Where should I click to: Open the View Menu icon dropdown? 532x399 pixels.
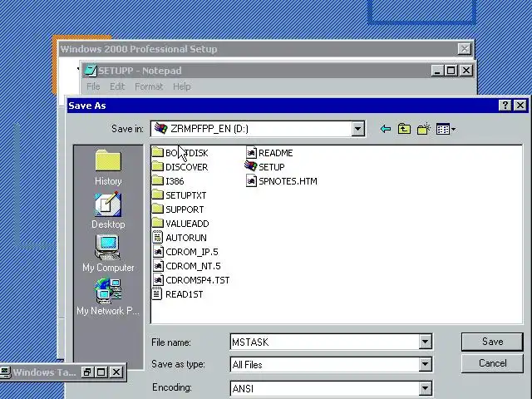(446, 130)
